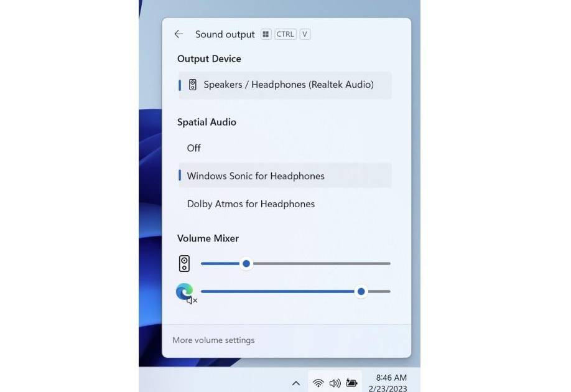Select Windows Sonic for Headphones
571x392 pixels.
[x=256, y=176]
